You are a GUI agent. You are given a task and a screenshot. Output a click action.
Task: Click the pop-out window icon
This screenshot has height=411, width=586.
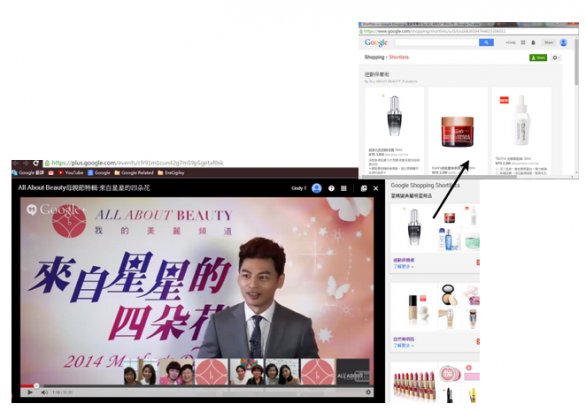pyautogui.click(x=364, y=188)
